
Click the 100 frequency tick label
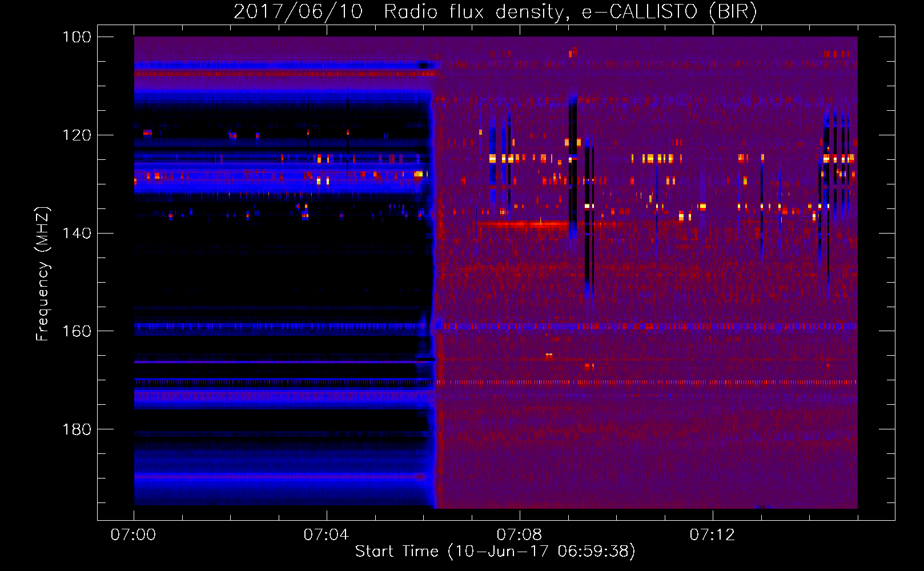coord(77,37)
